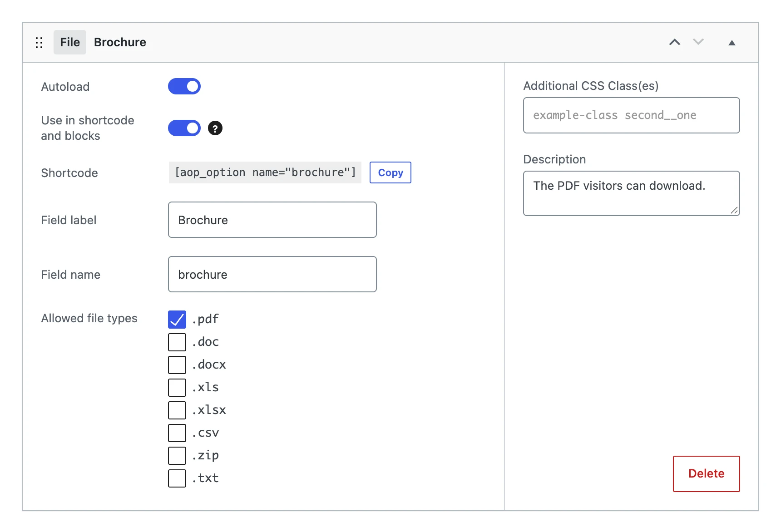Click the move down chevron icon

pos(698,42)
